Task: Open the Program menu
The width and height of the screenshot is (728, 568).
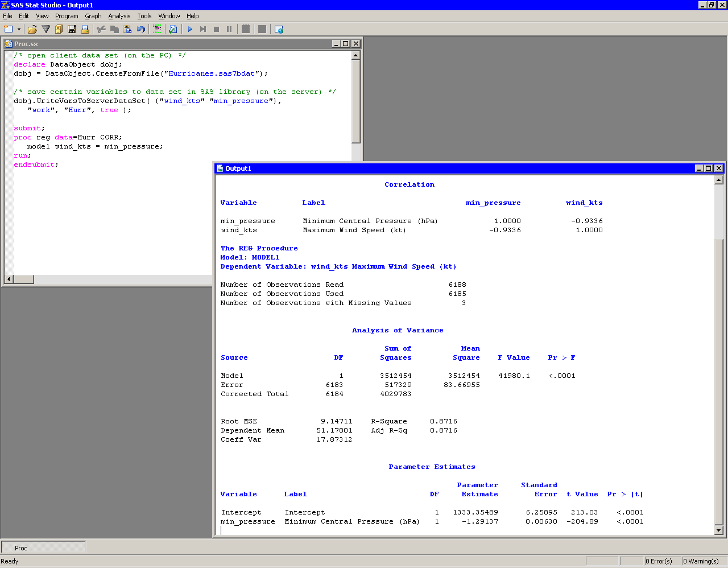Action: [x=67, y=16]
